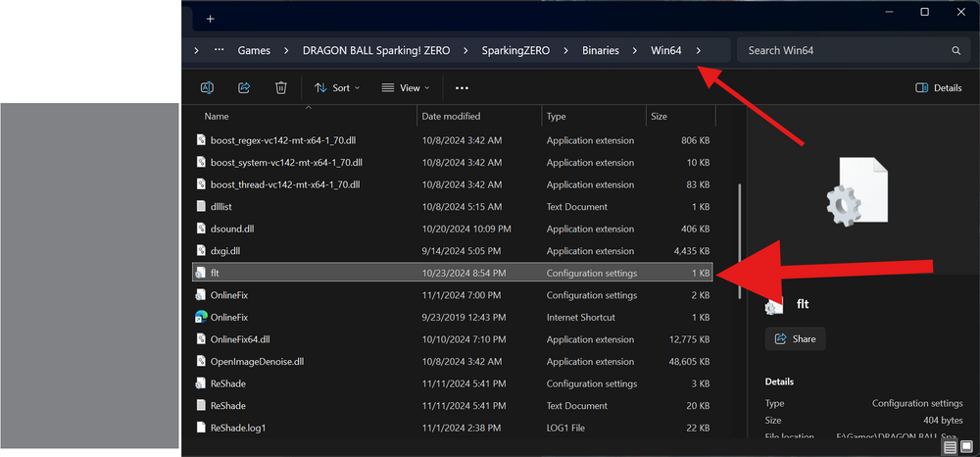Click file list vertical scrollbar

(741, 240)
